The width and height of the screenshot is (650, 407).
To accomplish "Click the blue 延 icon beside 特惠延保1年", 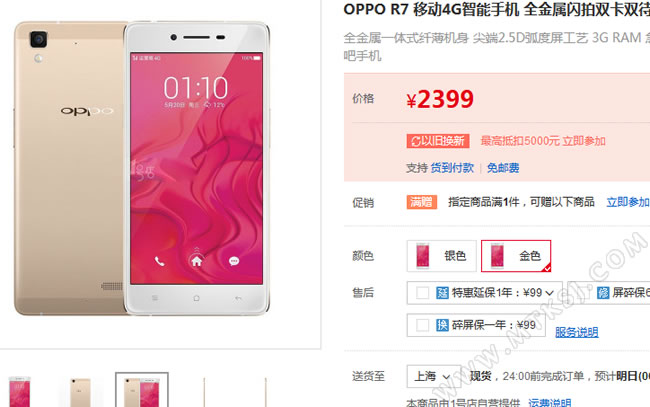I will [x=442, y=293].
